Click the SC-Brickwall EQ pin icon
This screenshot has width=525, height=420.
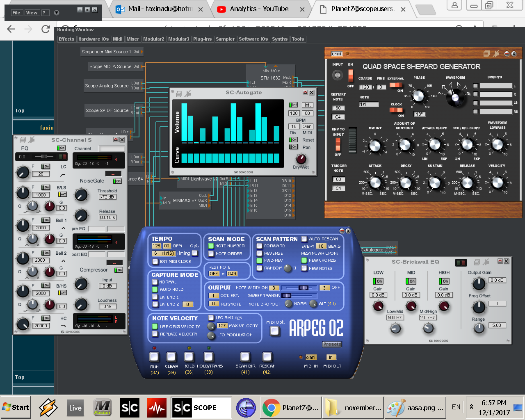point(486,262)
